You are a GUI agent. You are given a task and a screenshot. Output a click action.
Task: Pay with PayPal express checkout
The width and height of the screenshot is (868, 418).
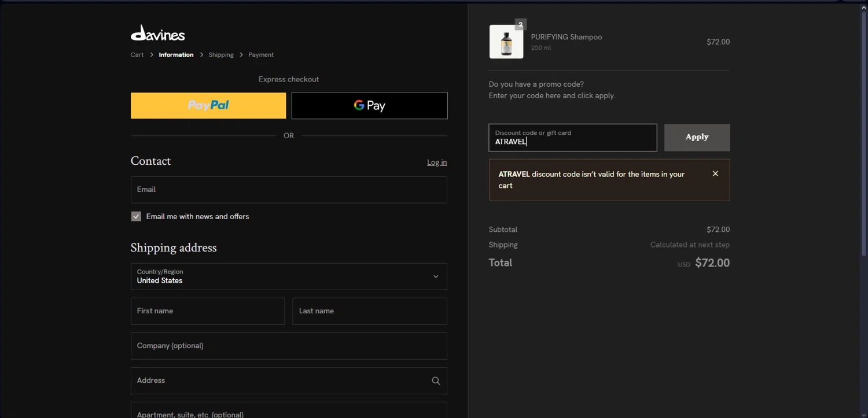208,105
